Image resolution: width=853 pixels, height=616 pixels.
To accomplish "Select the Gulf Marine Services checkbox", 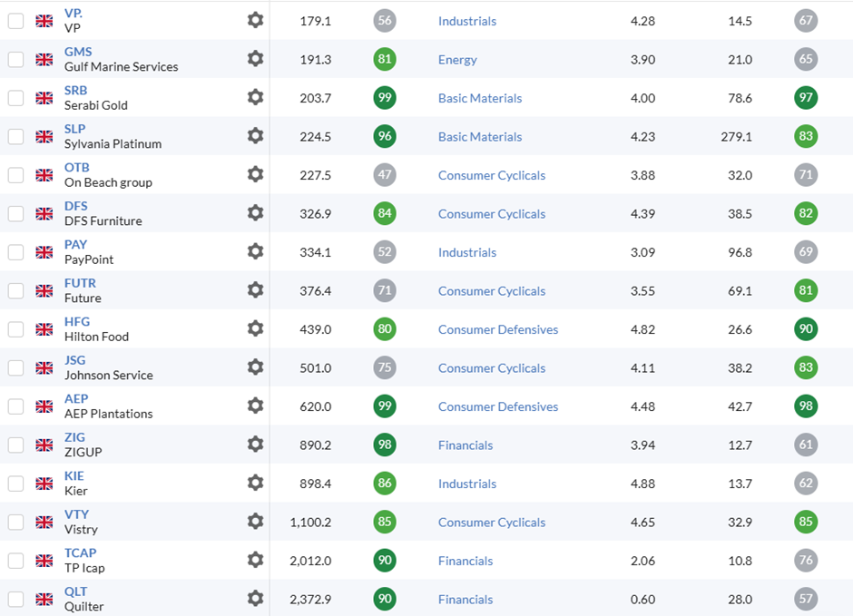I will (x=15, y=60).
